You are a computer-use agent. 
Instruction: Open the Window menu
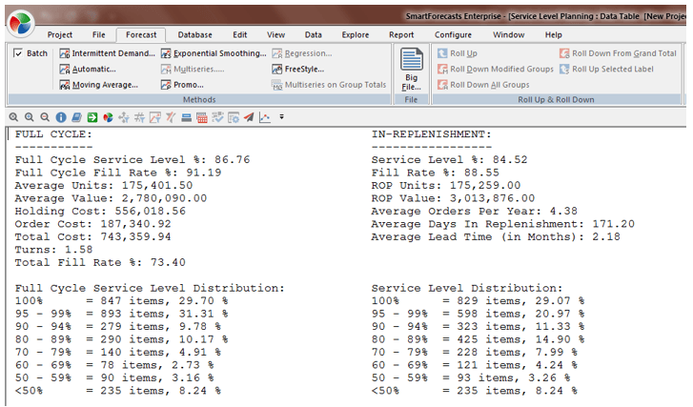[509, 35]
